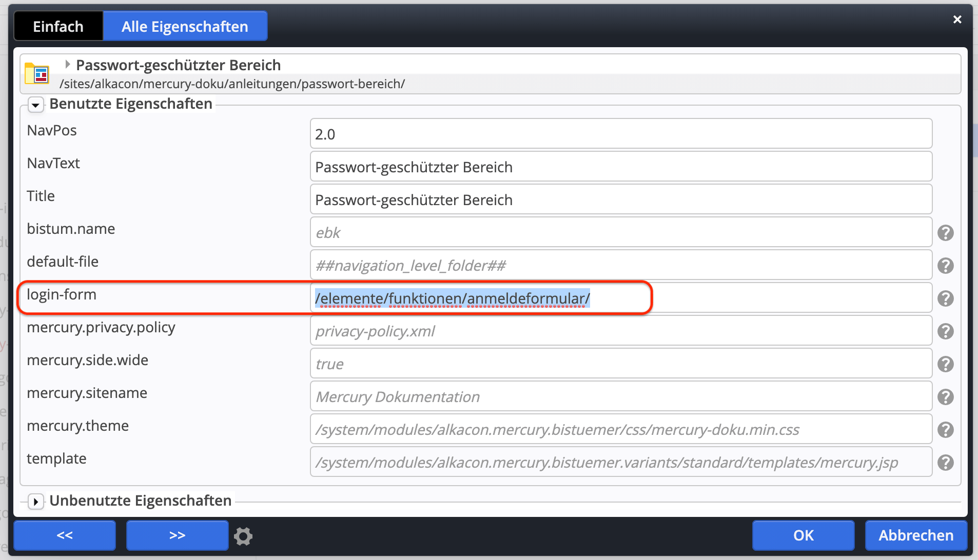Screen dimensions: 978x560
Task: Click help icon beside template field
Action: tap(945, 463)
